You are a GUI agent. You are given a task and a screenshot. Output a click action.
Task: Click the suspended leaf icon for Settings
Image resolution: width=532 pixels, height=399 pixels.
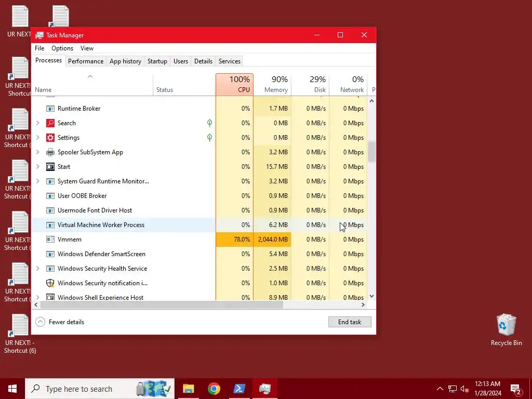(x=210, y=138)
